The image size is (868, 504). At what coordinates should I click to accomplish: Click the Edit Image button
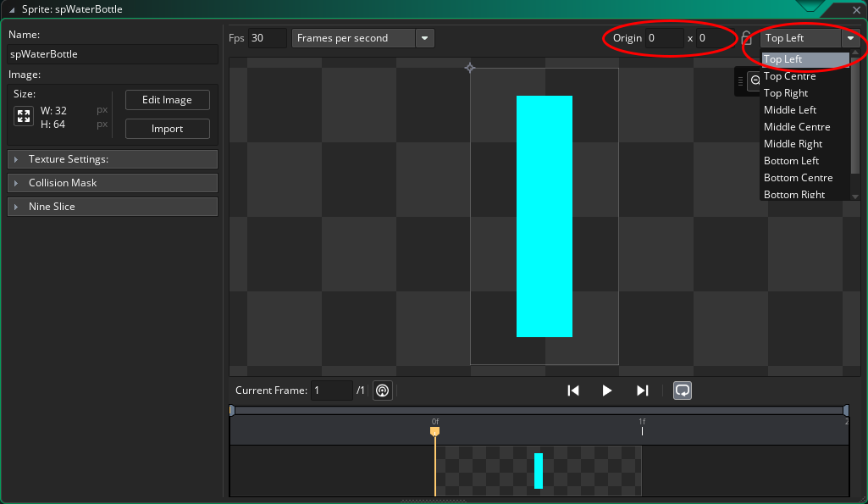[167, 100]
